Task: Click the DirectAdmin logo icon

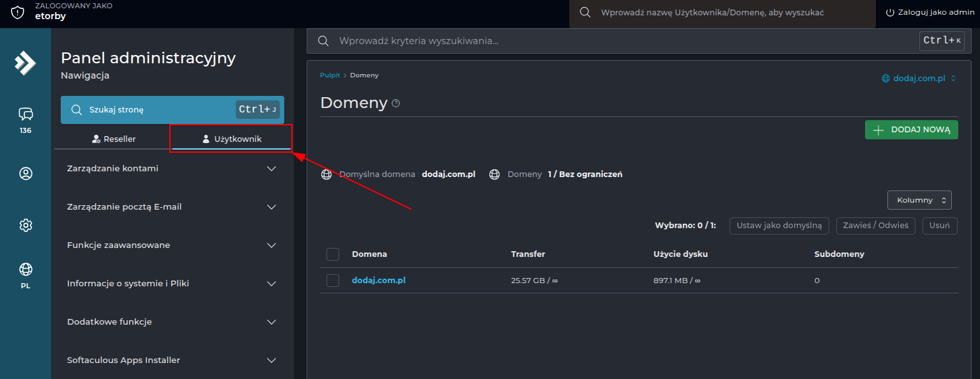Action: click(26, 63)
